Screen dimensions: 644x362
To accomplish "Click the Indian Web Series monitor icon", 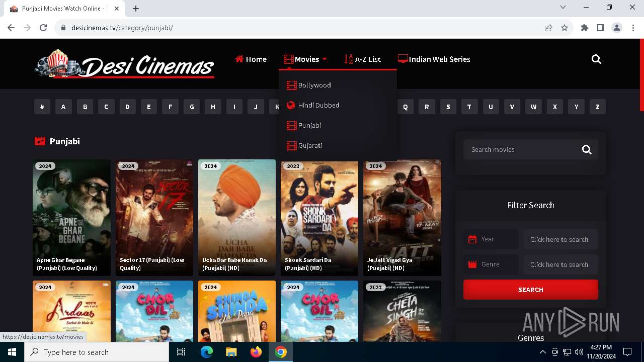I will click(403, 59).
